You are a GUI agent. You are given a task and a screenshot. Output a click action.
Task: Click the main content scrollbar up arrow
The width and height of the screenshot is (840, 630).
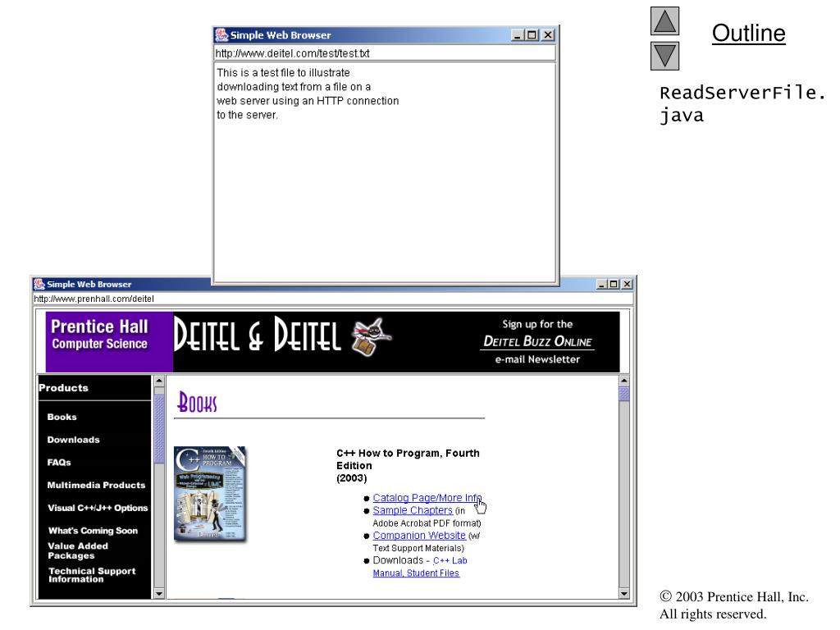tap(624, 381)
